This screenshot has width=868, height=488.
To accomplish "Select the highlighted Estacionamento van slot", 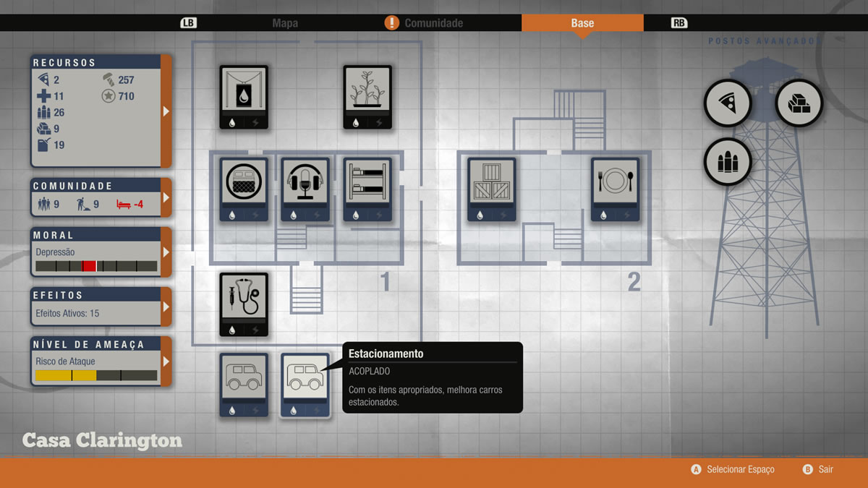I will point(305,385).
